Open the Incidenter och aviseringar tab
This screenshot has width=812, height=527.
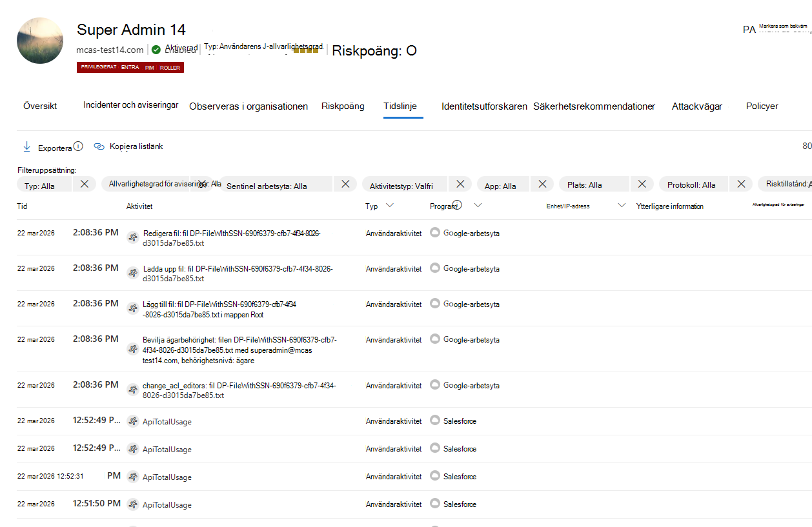coord(130,104)
